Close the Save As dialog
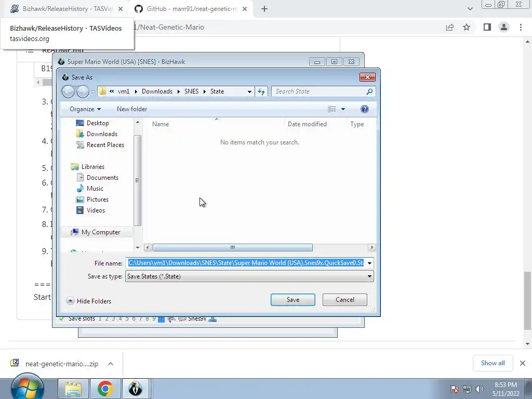532x399 pixels. (x=367, y=77)
